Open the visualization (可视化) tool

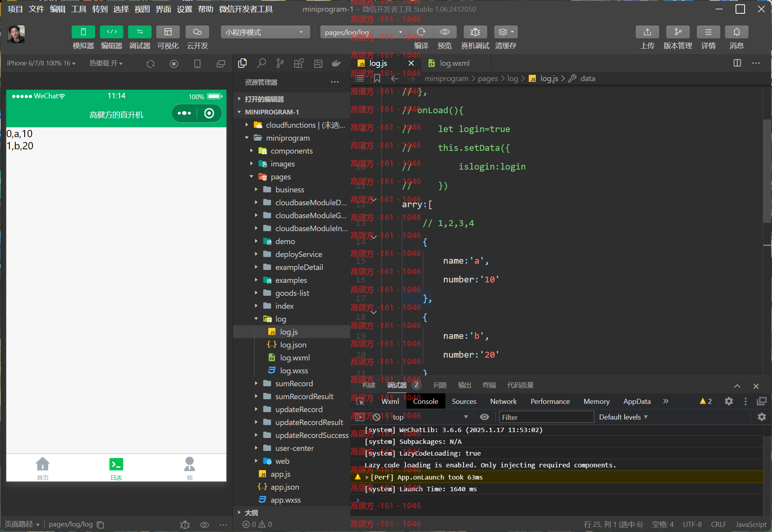[x=168, y=32]
